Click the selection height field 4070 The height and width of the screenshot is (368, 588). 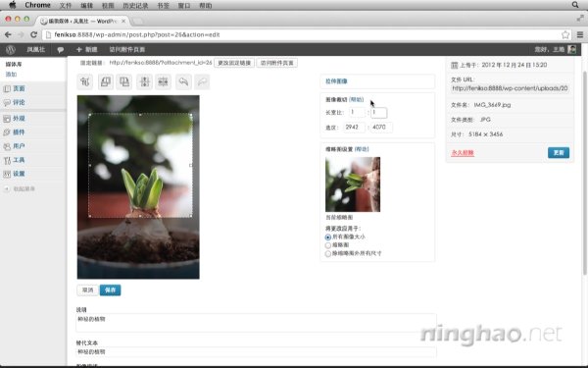[x=381, y=128]
